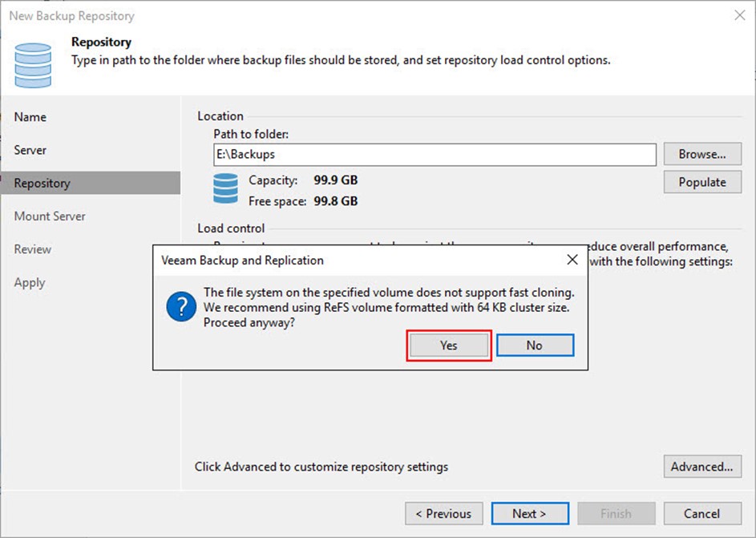This screenshot has width=756, height=538.
Task: Click the Populate button
Action: [x=701, y=182]
